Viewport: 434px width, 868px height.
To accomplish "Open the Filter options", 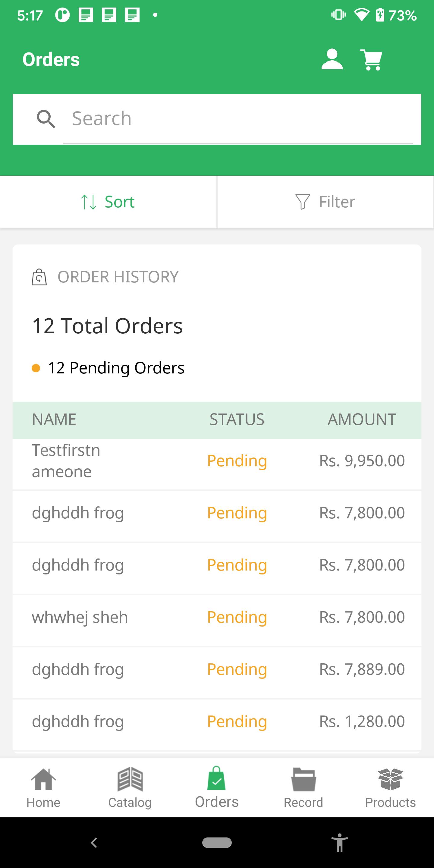I will point(325,202).
